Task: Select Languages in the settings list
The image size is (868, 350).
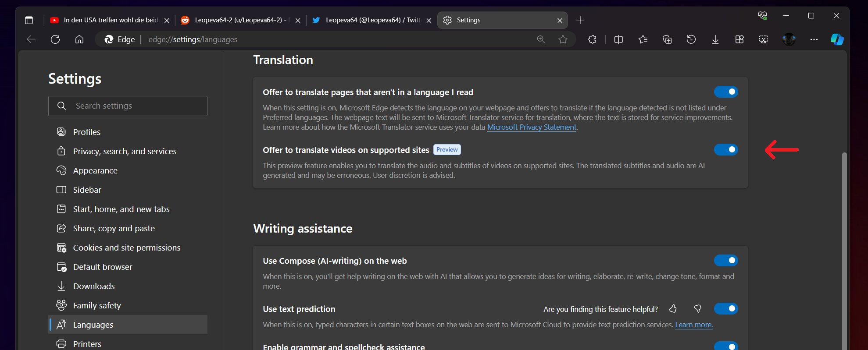Action: coord(128,325)
